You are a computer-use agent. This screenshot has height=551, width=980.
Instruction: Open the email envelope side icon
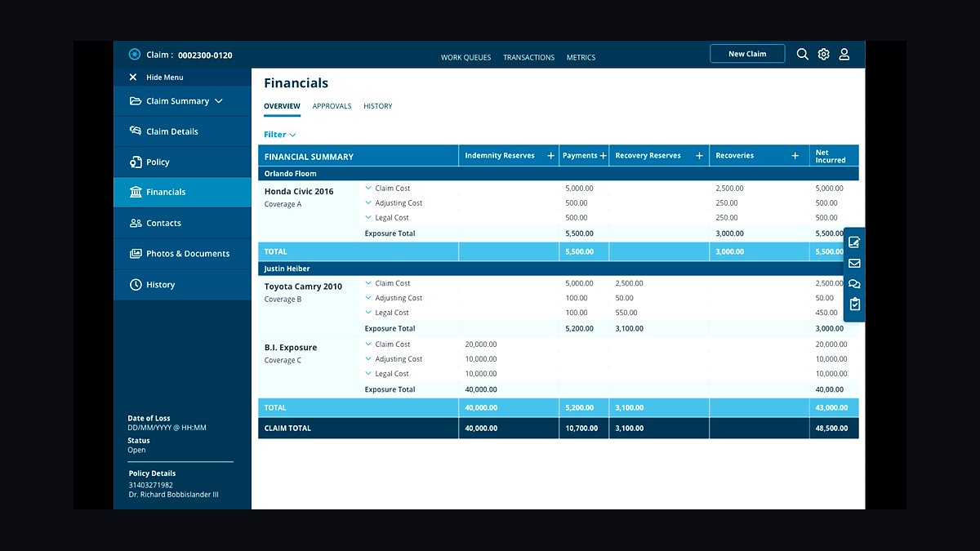pos(854,264)
